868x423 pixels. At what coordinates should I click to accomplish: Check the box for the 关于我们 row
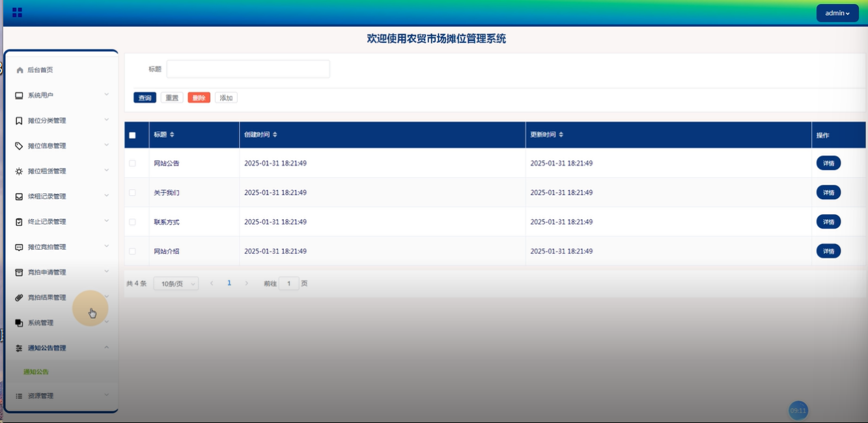pyautogui.click(x=132, y=193)
